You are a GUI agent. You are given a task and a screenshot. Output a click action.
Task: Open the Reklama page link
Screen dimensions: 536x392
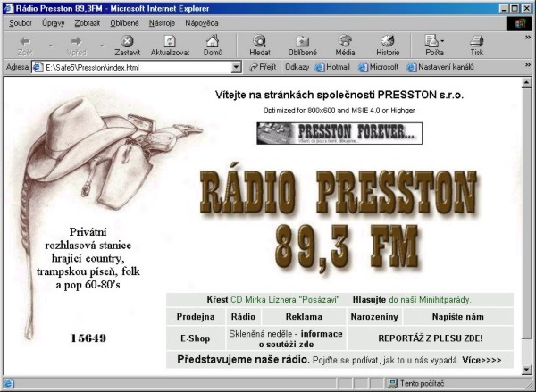tap(304, 316)
